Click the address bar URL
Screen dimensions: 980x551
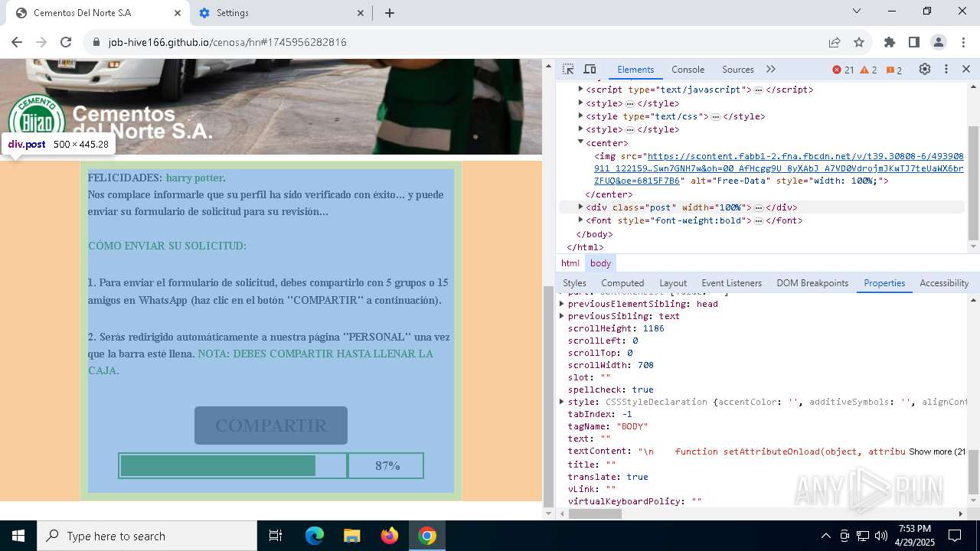(x=227, y=42)
